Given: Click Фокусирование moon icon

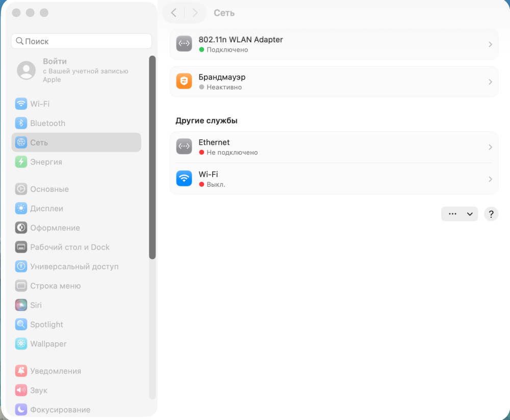Looking at the screenshot, I should [x=21, y=410].
